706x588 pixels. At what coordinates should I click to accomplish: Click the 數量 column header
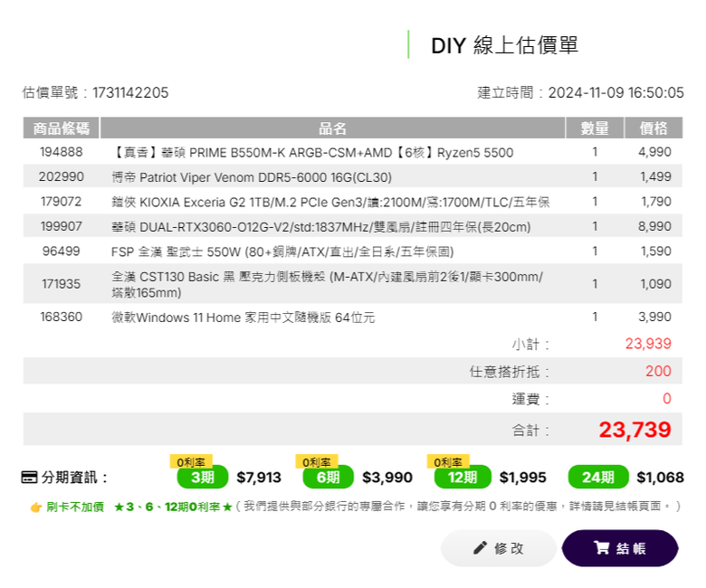coord(595,128)
